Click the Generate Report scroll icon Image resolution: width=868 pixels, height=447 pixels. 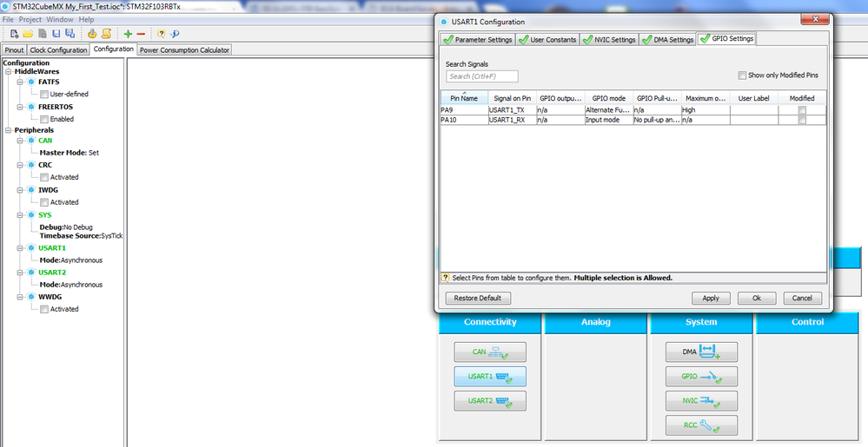[x=107, y=33]
